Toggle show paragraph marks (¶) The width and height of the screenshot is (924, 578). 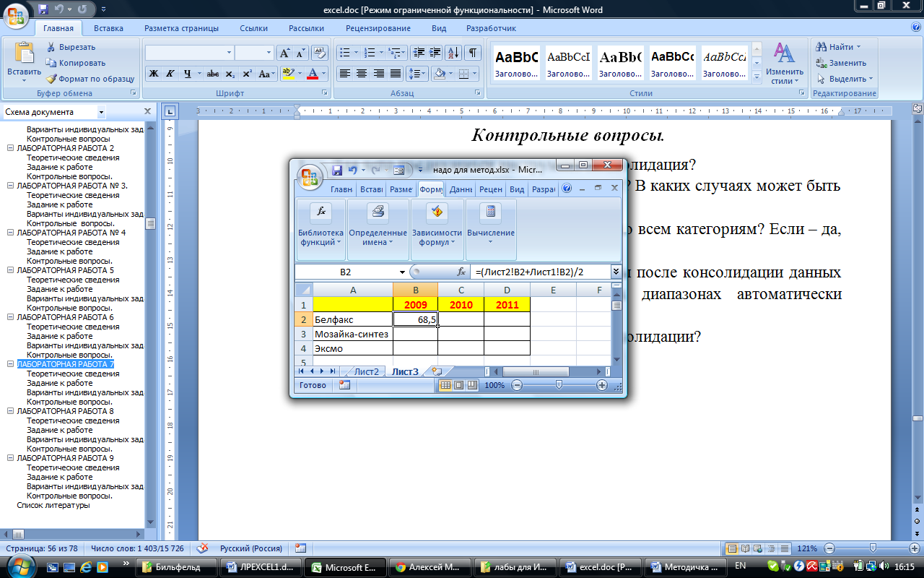[473, 53]
